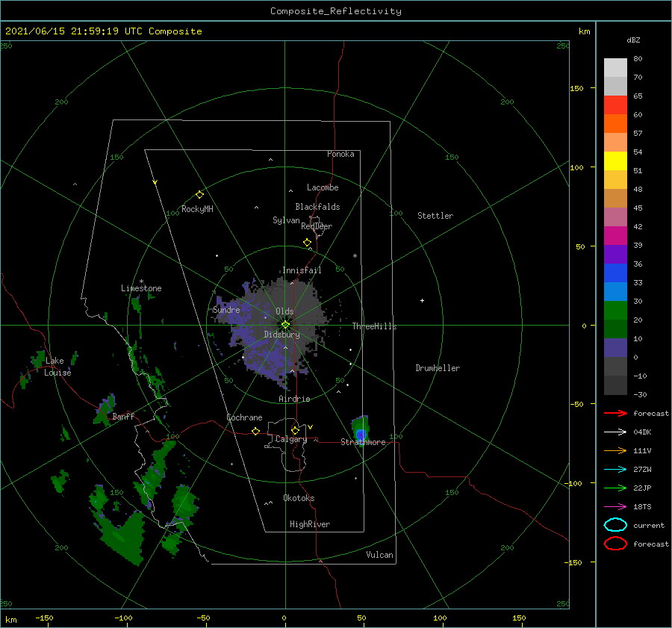Viewport: 672px width, 628px height.
Task: Click the 18TS legend label
Action: [642, 507]
